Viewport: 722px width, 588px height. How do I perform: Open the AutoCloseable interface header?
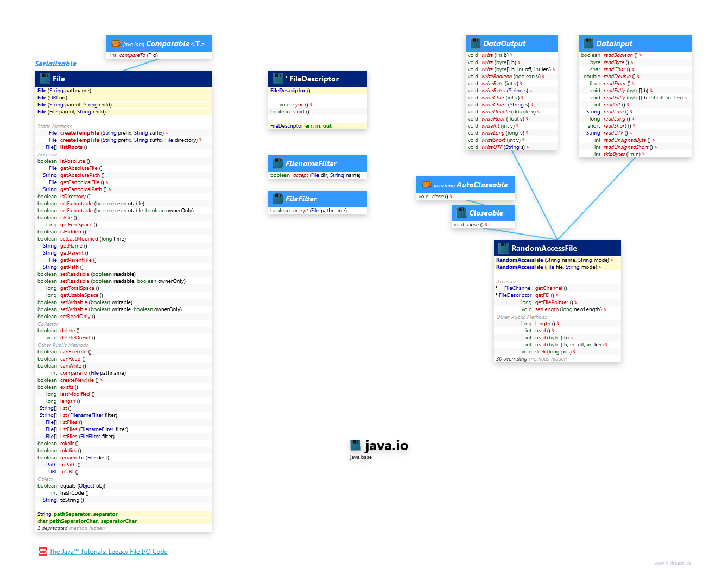pos(466,185)
